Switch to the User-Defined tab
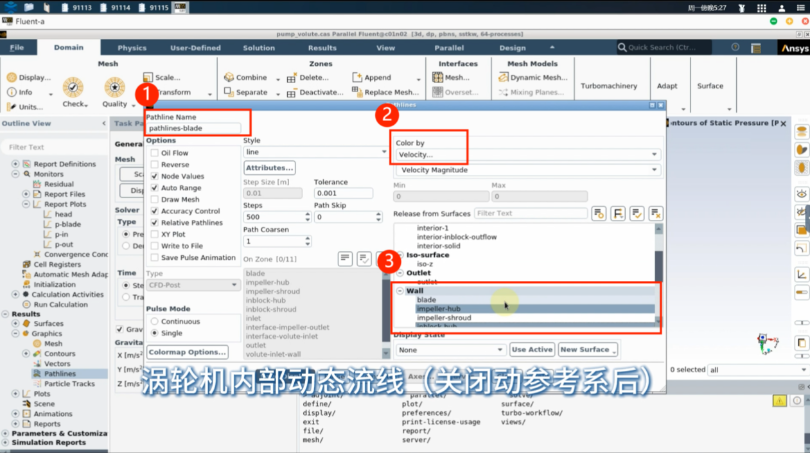 195,48
